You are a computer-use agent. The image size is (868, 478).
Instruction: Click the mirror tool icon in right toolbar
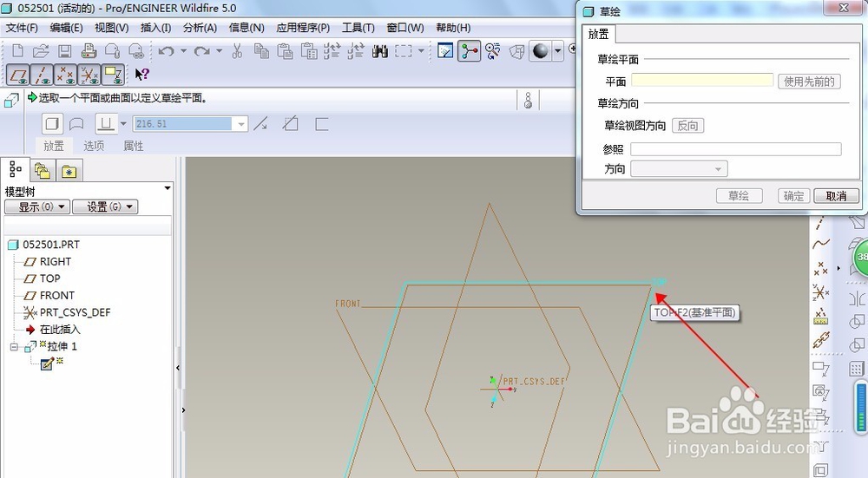857,298
